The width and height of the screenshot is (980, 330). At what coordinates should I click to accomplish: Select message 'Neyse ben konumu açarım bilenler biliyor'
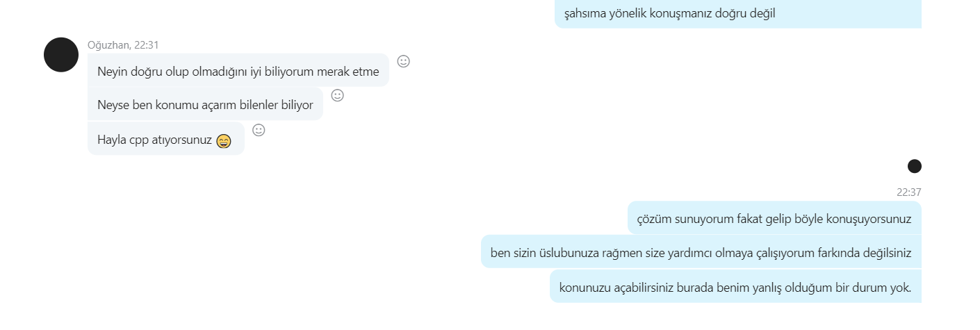[205, 104]
